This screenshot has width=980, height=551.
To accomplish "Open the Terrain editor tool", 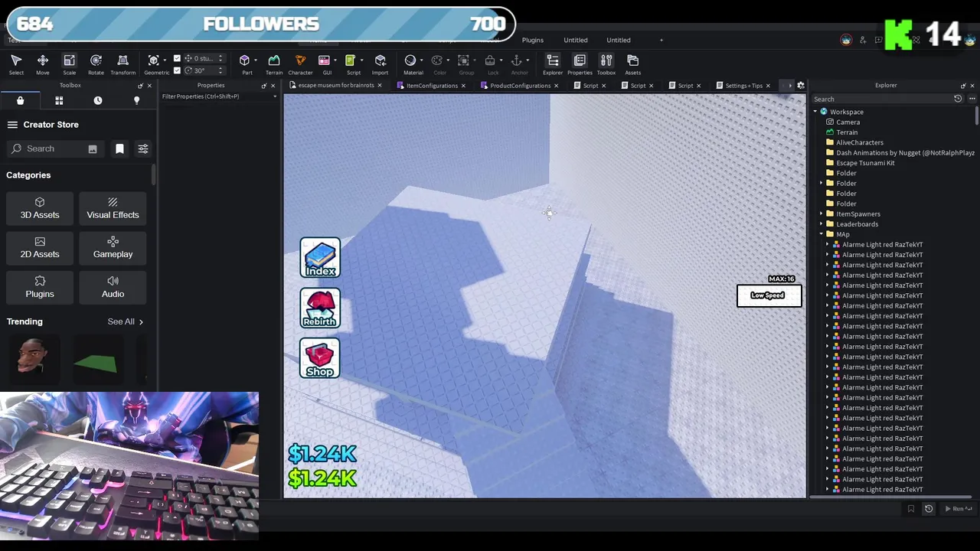I will pyautogui.click(x=274, y=64).
